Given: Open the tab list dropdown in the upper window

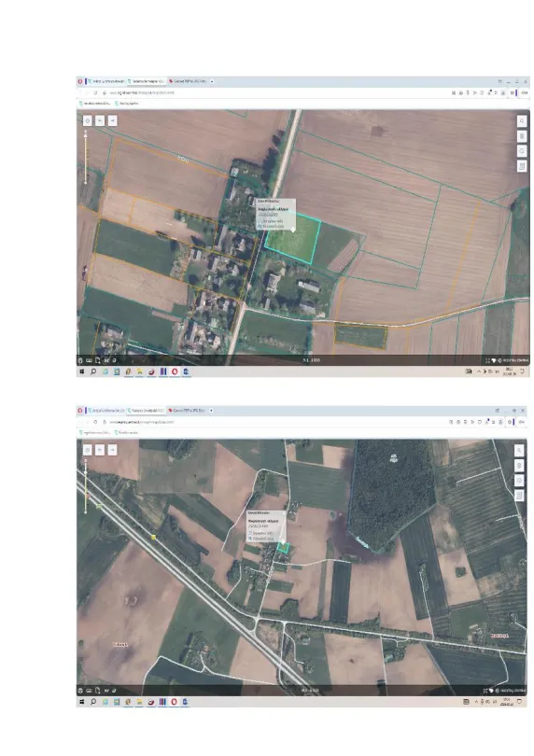Looking at the screenshot, I should coord(212,81).
